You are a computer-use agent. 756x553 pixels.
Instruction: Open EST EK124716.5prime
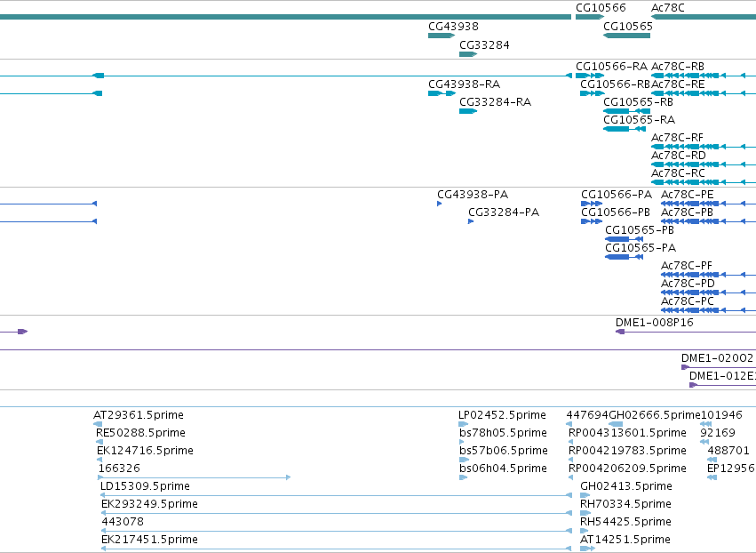pos(145,451)
